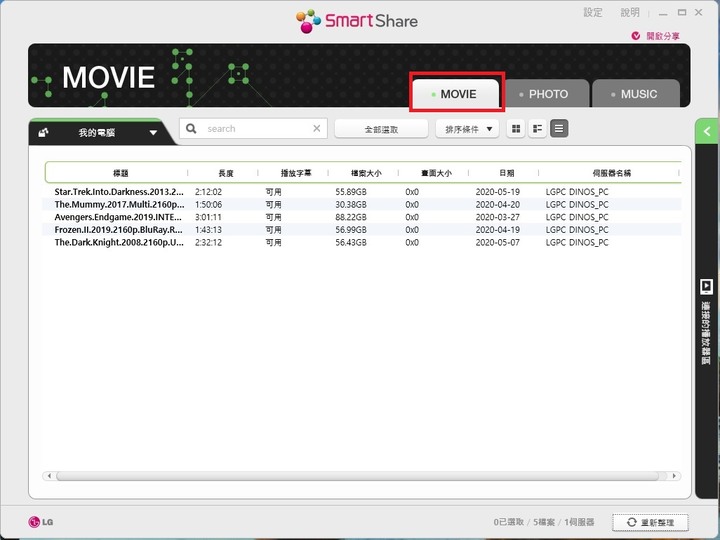The width and height of the screenshot is (720, 540).
Task: Expand side panel with green arrow
Action: point(707,131)
